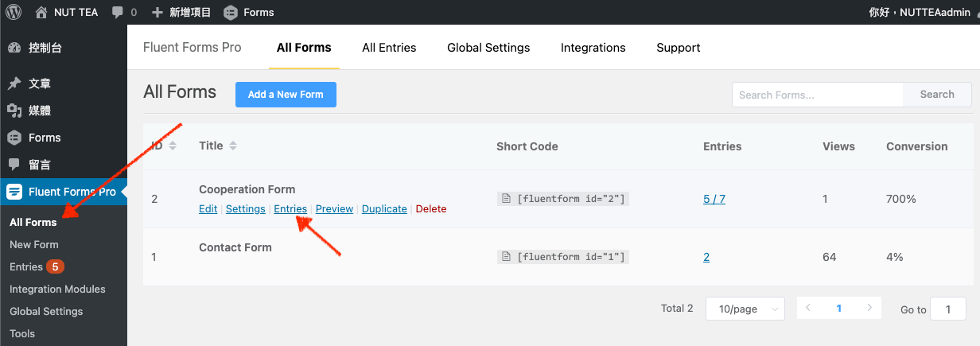Viewport: 980px width, 346px height.
Task: Expand the 10/page pagination dropdown
Action: (745, 309)
